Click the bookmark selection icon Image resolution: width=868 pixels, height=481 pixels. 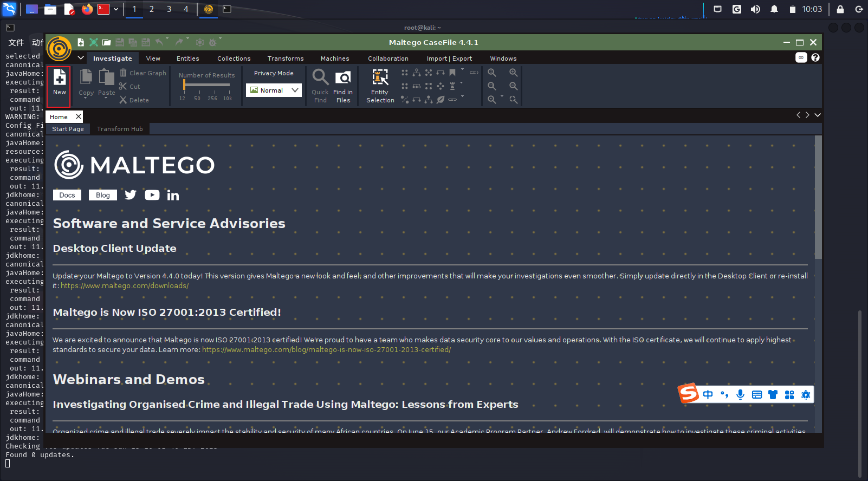(452, 73)
